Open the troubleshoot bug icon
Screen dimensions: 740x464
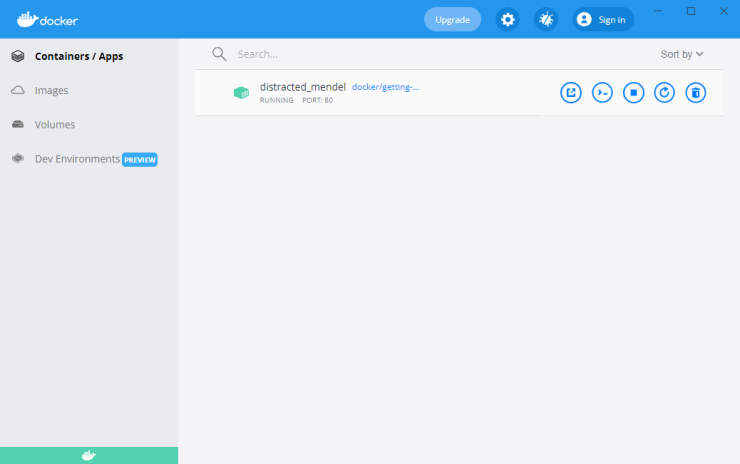tap(546, 19)
